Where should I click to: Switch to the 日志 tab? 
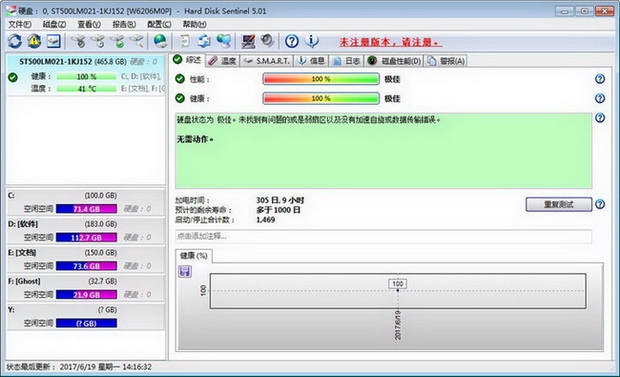tap(346, 61)
